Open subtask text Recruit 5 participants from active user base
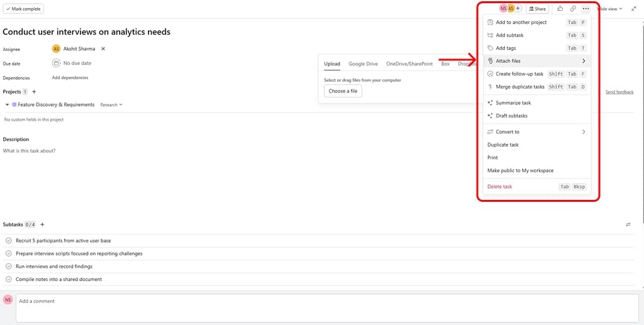This screenshot has width=644, height=325. [x=64, y=241]
